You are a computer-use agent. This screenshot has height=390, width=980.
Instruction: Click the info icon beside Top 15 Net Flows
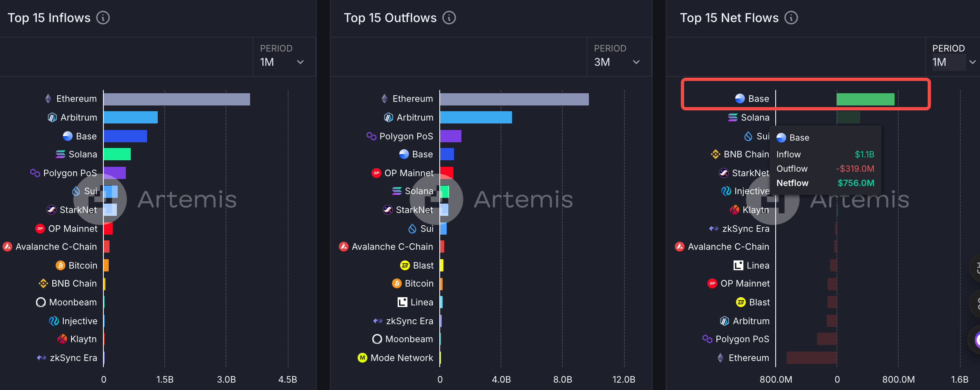tap(791, 18)
